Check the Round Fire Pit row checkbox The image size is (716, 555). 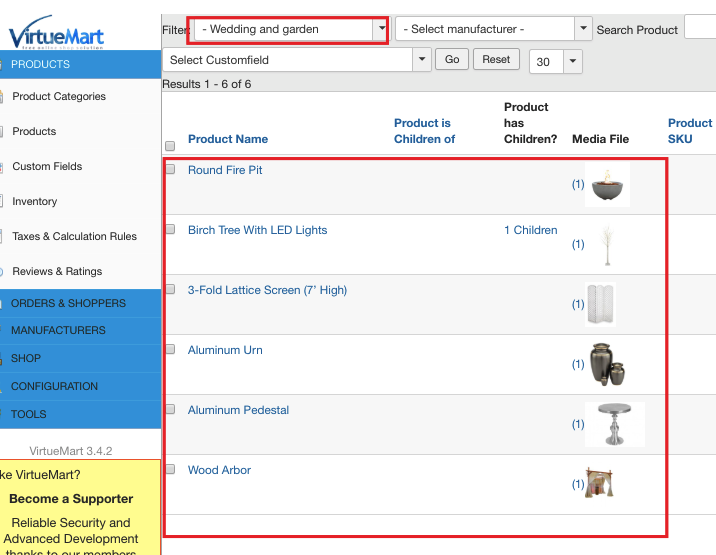(x=170, y=169)
